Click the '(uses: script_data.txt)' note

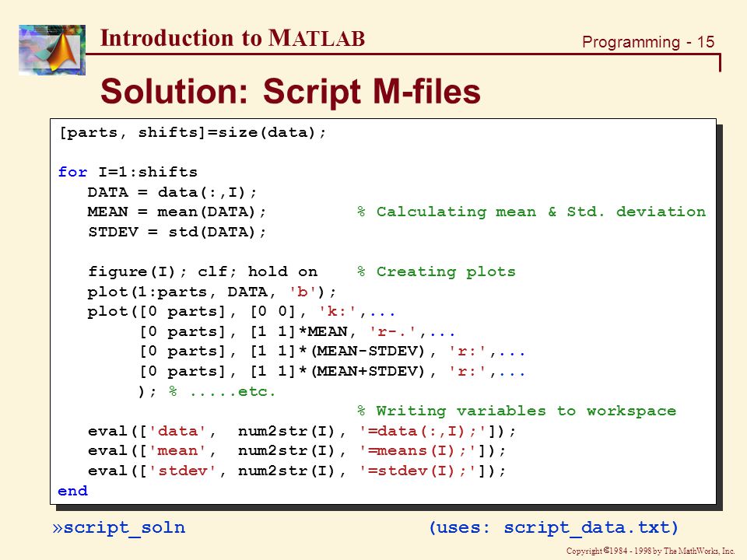click(553, 527)
